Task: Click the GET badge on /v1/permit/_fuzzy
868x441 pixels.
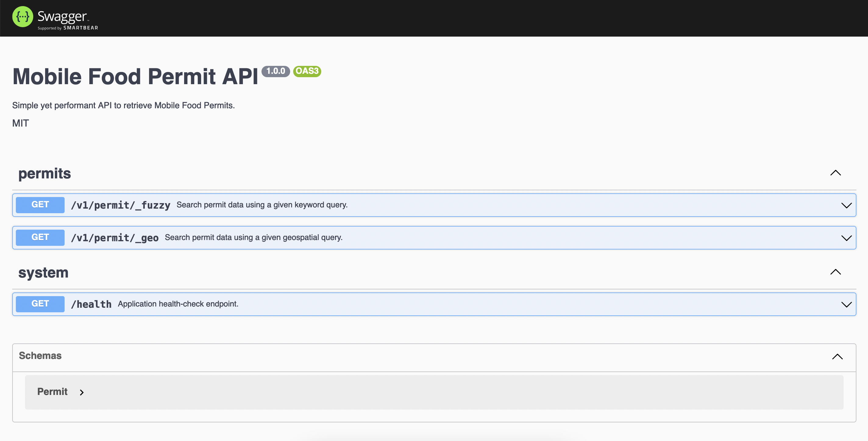Action: point(40,204)
